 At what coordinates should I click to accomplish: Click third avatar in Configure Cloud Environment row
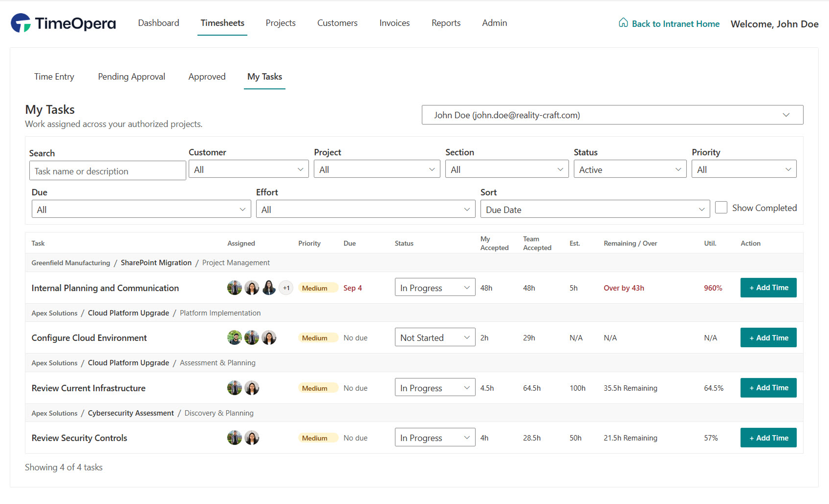[x=269, y=337]
